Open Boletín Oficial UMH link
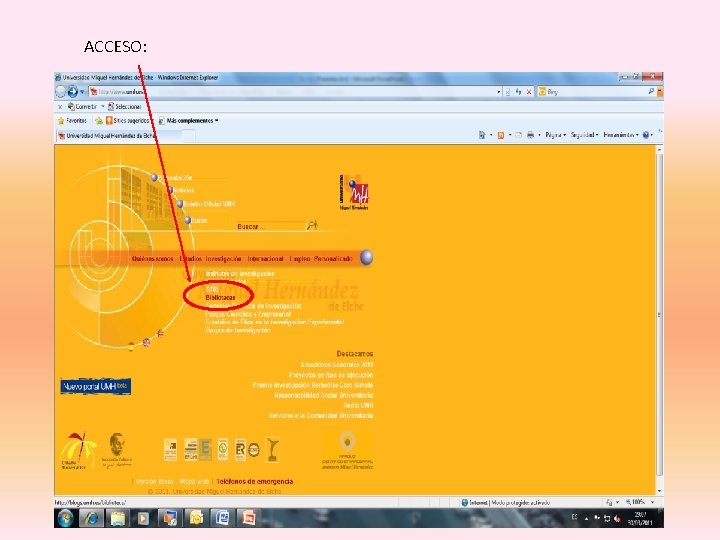The image size is (720, 540). 209,204
